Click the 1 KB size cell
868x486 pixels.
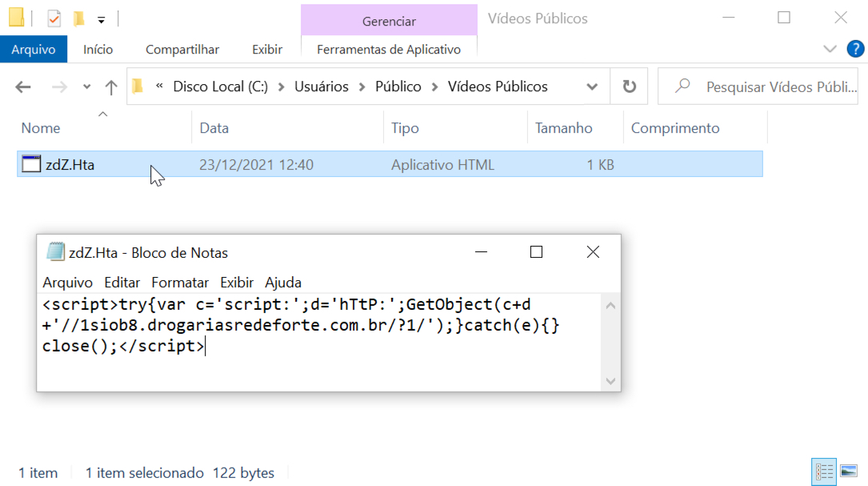coord(600,165)
